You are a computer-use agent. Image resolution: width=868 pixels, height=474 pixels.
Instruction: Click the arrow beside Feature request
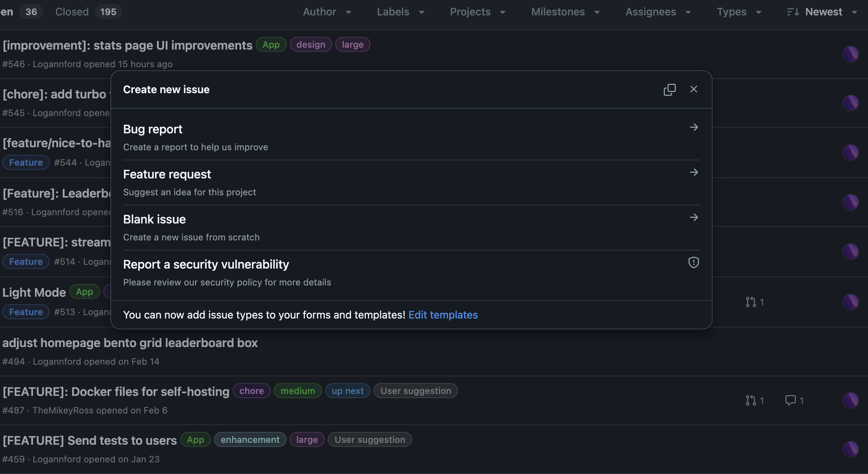click(x=693, y=172)
